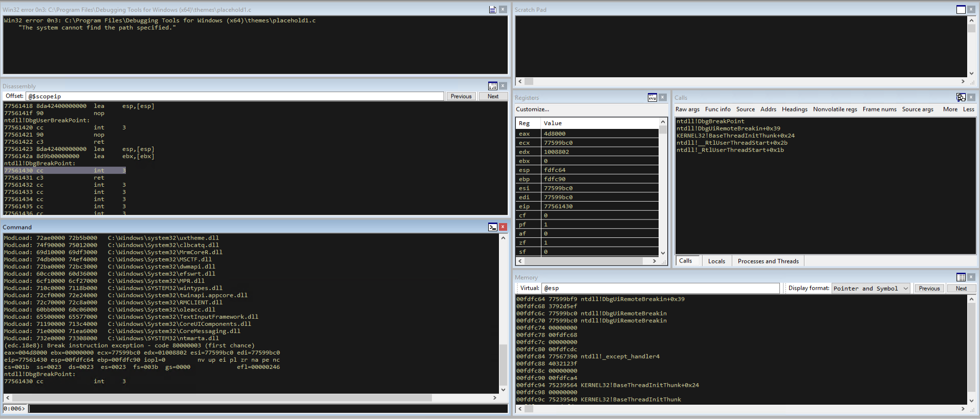
Task: Click the Command window horizontal scrollbar right arrow
Action: (495, 398)
